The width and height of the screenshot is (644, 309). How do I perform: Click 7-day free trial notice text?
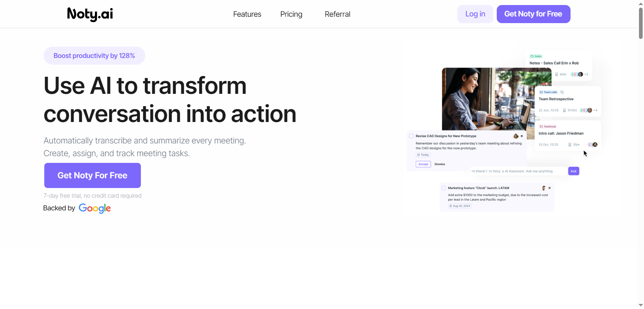(x=93, y=196)
